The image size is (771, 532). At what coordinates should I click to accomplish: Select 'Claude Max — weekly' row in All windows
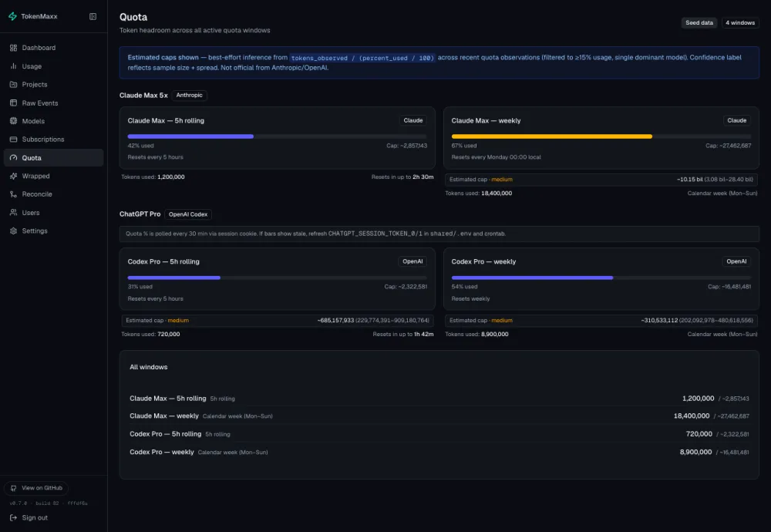439,416
